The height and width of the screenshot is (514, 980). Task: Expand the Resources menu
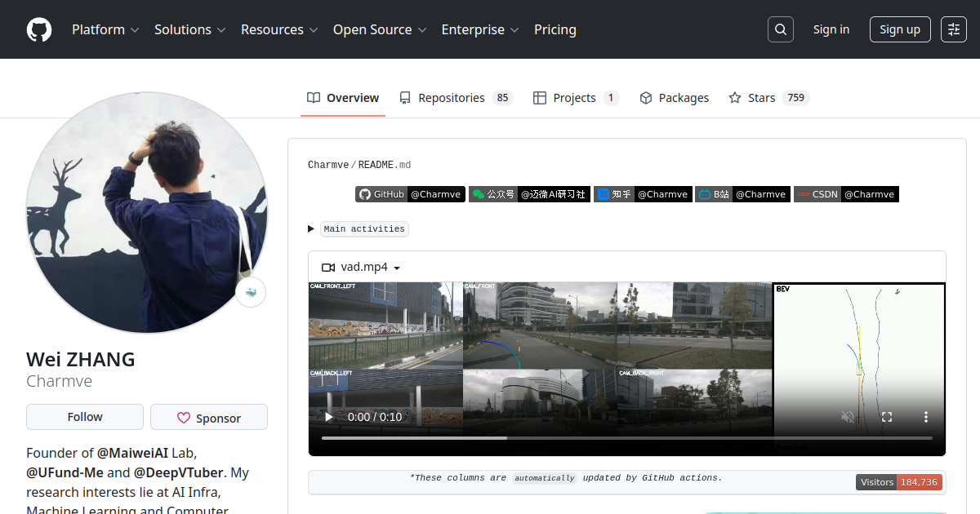(x=279, y=29)
